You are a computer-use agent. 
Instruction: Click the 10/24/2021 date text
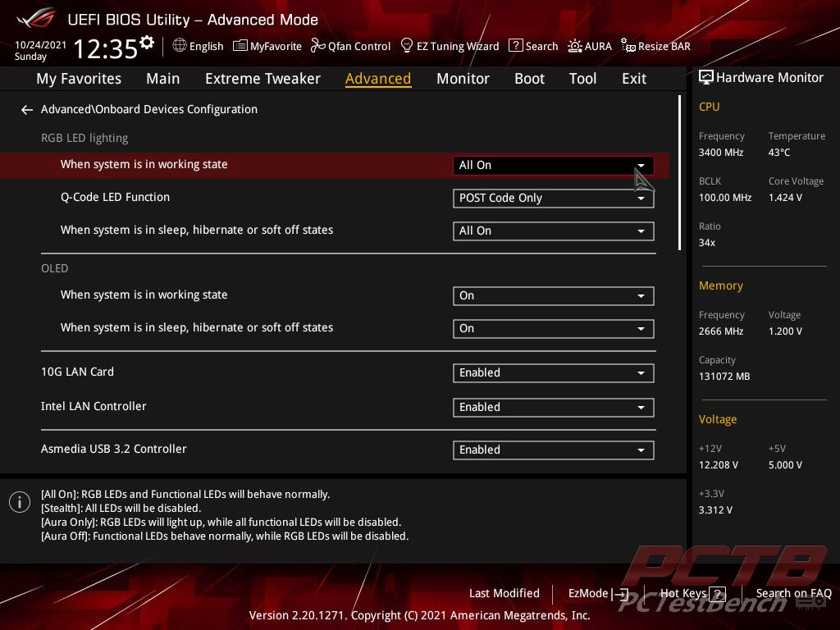(x=40, y=44)
